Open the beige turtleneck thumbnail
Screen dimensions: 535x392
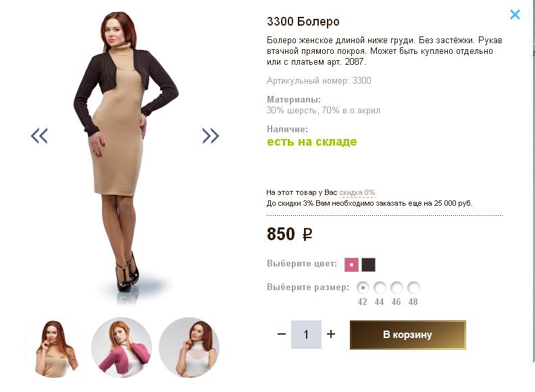point(54,347)
